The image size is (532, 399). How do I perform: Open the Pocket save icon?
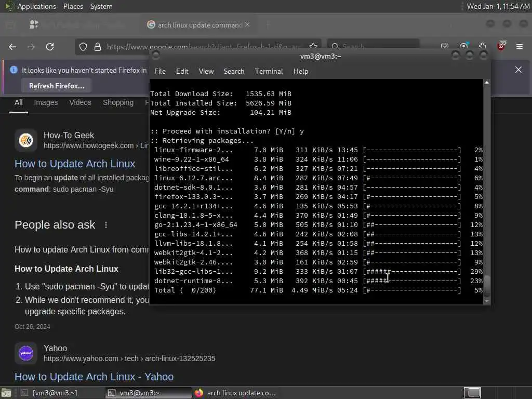[445, 46]
